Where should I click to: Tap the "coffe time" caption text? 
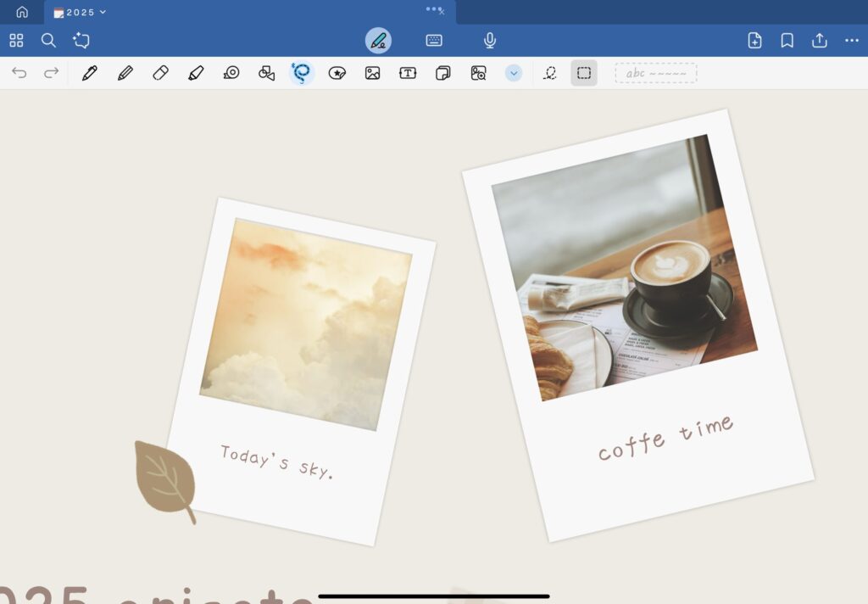[666, 438]
